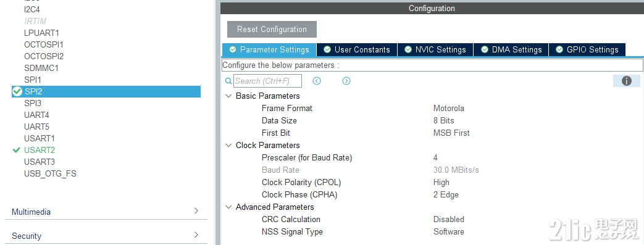This screenshot has width=644, height=245.
Task: Click the GPIO Settings tab status icon
Action: coord(559,49)
